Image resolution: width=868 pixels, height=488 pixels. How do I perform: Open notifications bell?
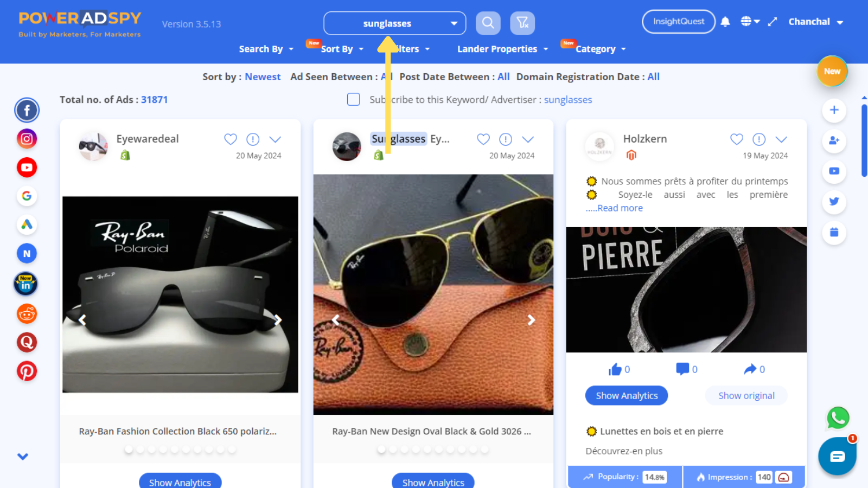[725, 22]
